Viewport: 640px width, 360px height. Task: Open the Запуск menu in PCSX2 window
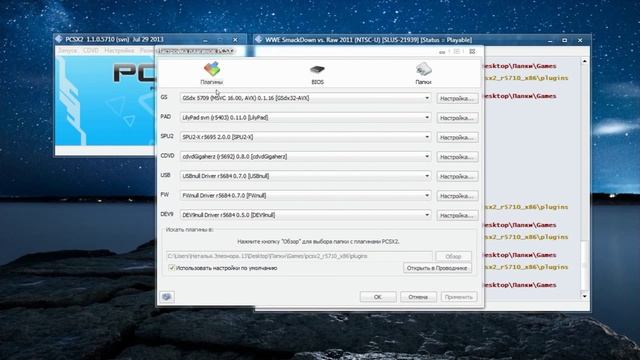point(67,51)
